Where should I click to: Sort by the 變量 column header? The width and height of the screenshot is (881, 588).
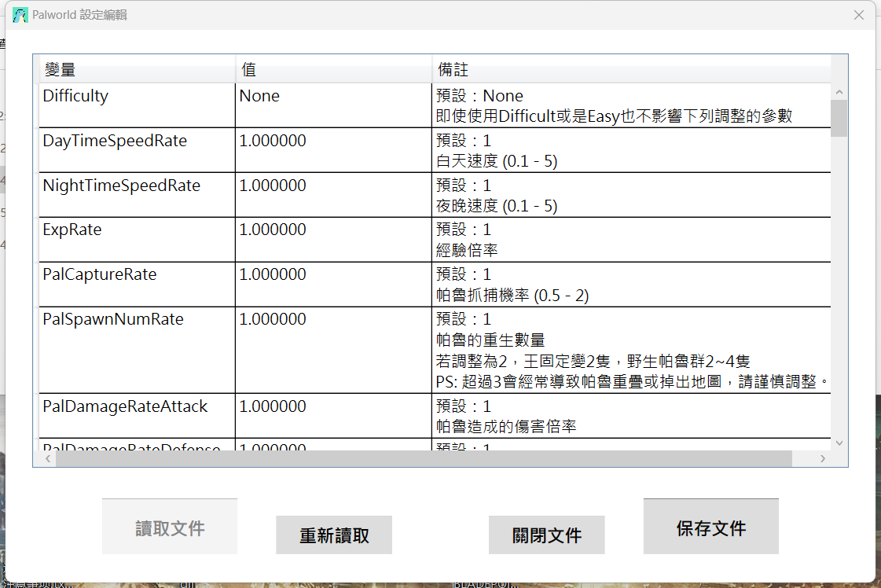(x=137, y=70)
